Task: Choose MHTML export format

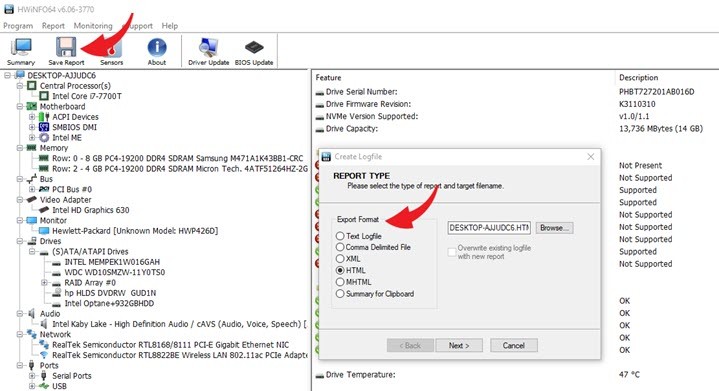Action: tap(340, 282)
